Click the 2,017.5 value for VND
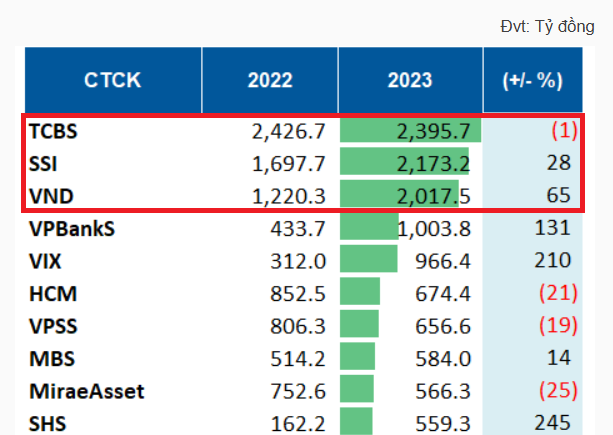Image resolution: width=613 pixels, height=435 pixels. point(434,196)
